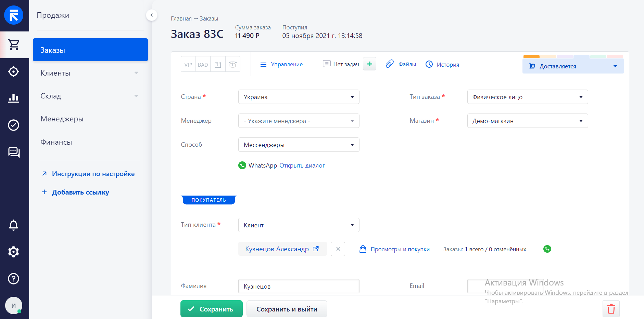644x319 pixels.
Task: Open the settings gear in sidebar
Action: 14,252
